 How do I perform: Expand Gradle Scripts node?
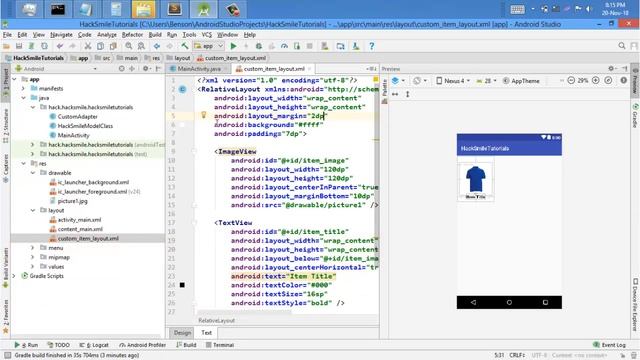[x=15, y=276]
